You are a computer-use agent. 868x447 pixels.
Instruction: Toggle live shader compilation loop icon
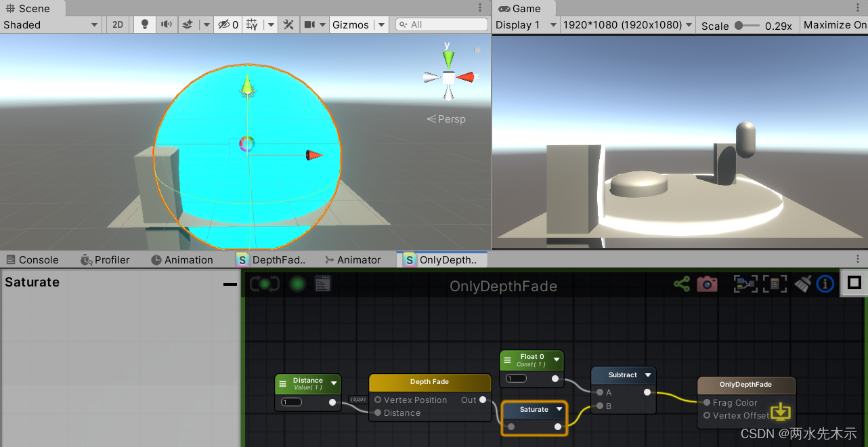(x=264, y=283)
